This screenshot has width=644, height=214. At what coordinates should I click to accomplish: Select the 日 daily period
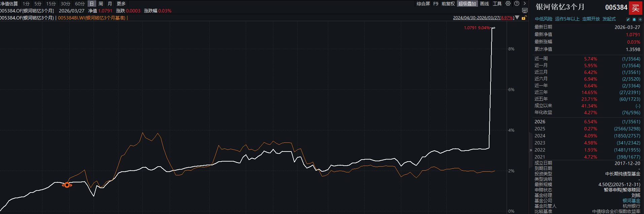pos(92,4)
